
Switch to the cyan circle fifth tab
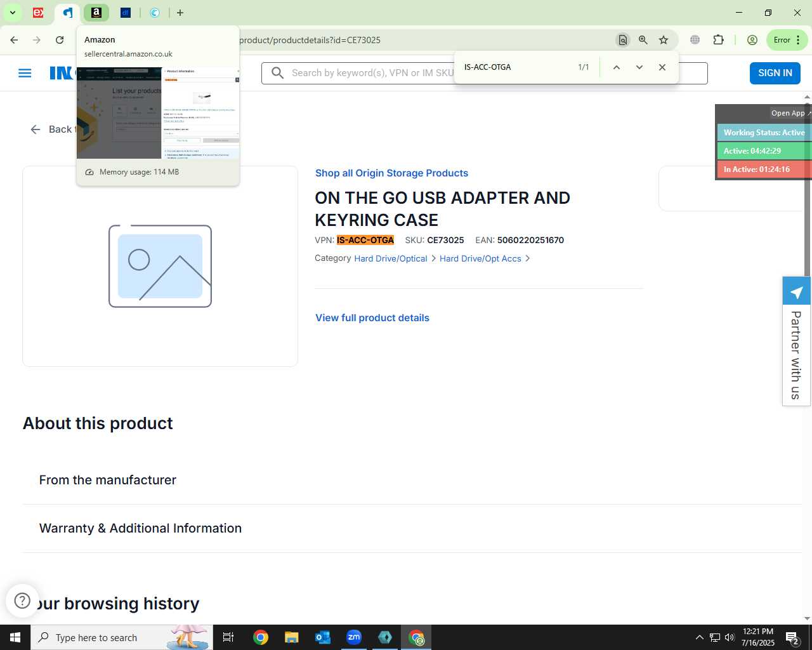(155, 13)
